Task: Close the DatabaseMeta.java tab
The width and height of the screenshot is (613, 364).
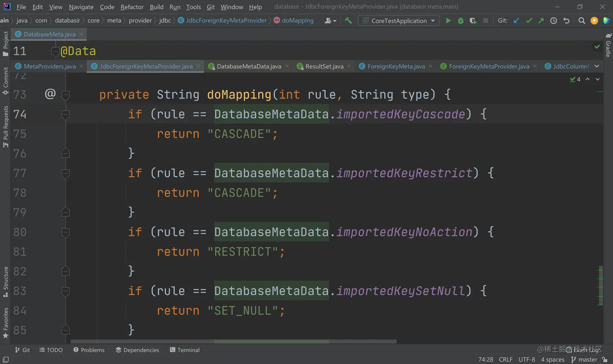Action: click(81, 34)
